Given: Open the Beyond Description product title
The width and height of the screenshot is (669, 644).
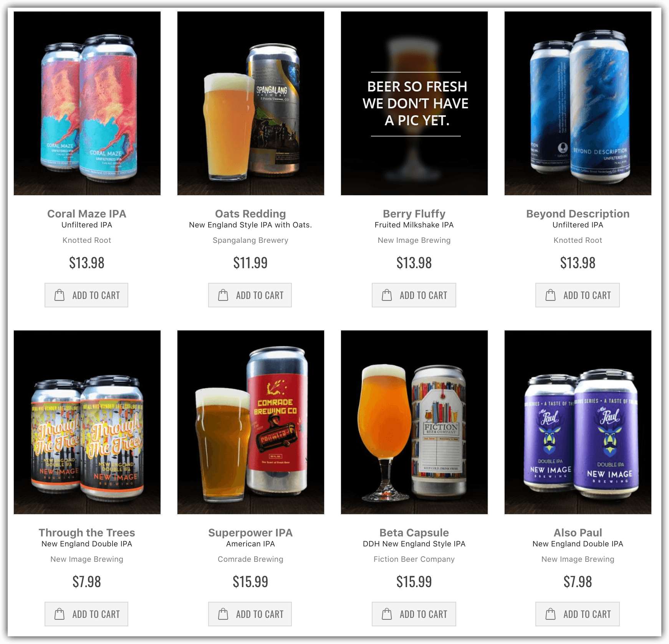Looking at the screenshot, I should click(x=578, y=214).
